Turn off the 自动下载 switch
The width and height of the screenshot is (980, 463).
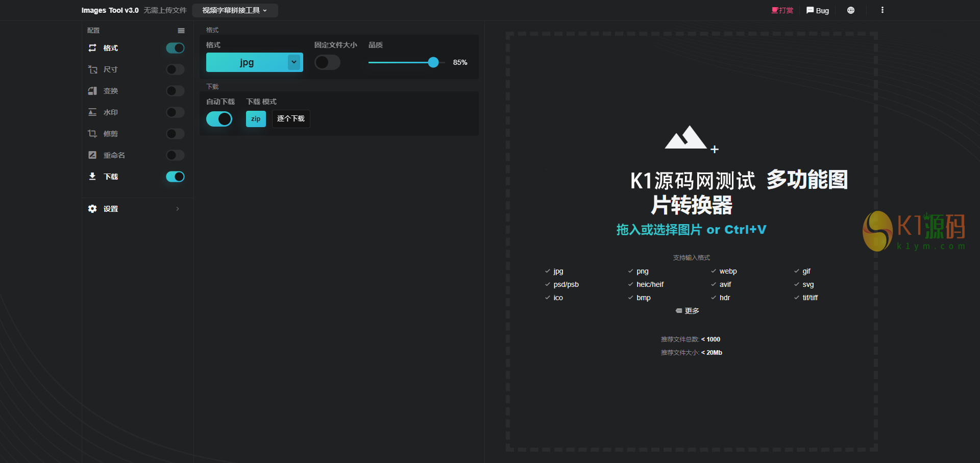219,119
